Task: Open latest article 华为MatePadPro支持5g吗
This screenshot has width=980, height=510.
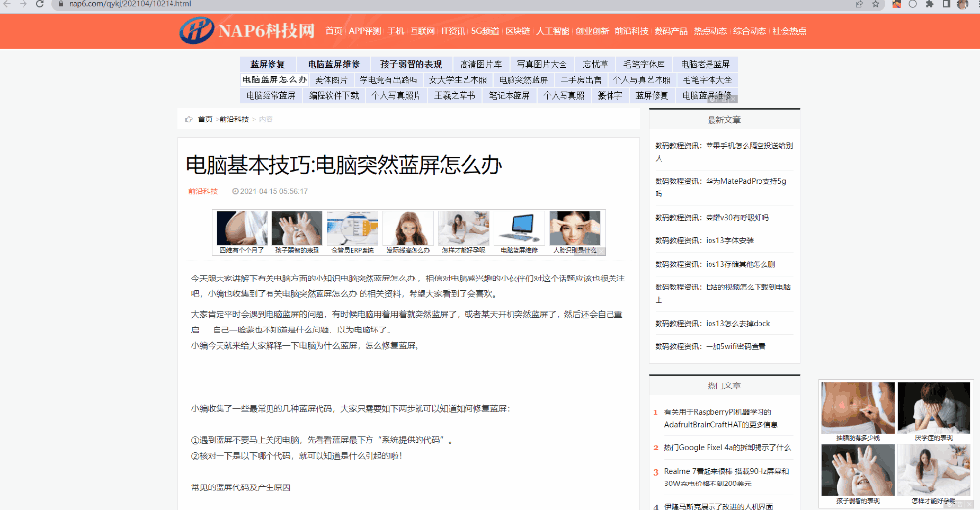Action: pyautogui.click(x=720, y=187)
